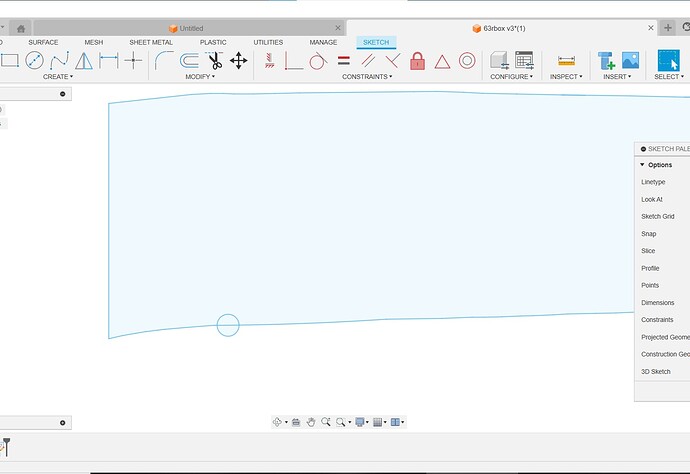The height and width of the screenshot is (474, 690).
Task: Apply the Concentric constraint
Action: pyautogui.click(x=467, y=61)
